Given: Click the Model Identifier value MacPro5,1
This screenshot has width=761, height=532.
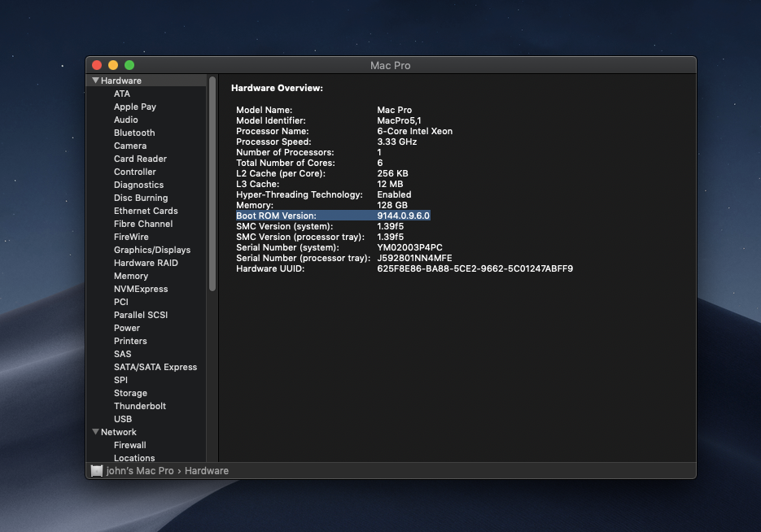Looking at the screenshot, I should coord(399,120).
